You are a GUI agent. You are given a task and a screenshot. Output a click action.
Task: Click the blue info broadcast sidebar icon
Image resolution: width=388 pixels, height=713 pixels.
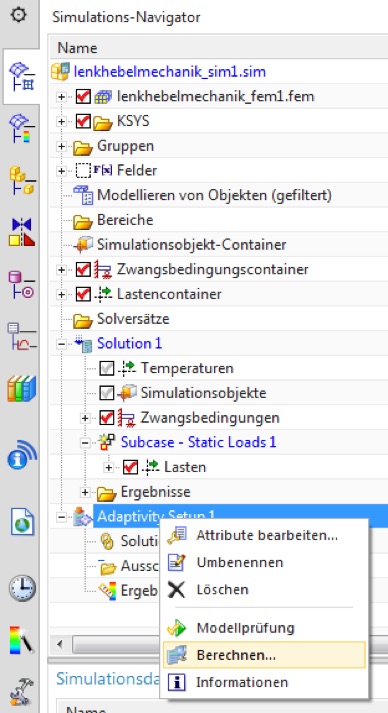(x=21, y=456)
